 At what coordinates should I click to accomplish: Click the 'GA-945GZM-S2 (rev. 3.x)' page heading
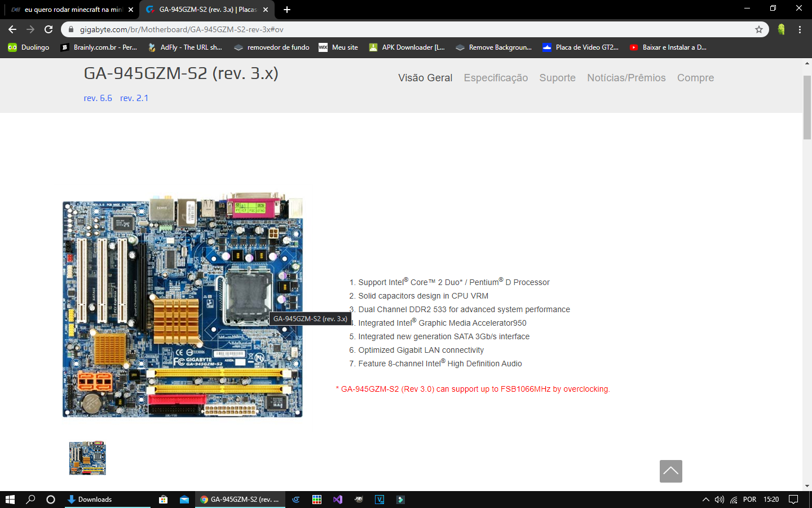181,73
